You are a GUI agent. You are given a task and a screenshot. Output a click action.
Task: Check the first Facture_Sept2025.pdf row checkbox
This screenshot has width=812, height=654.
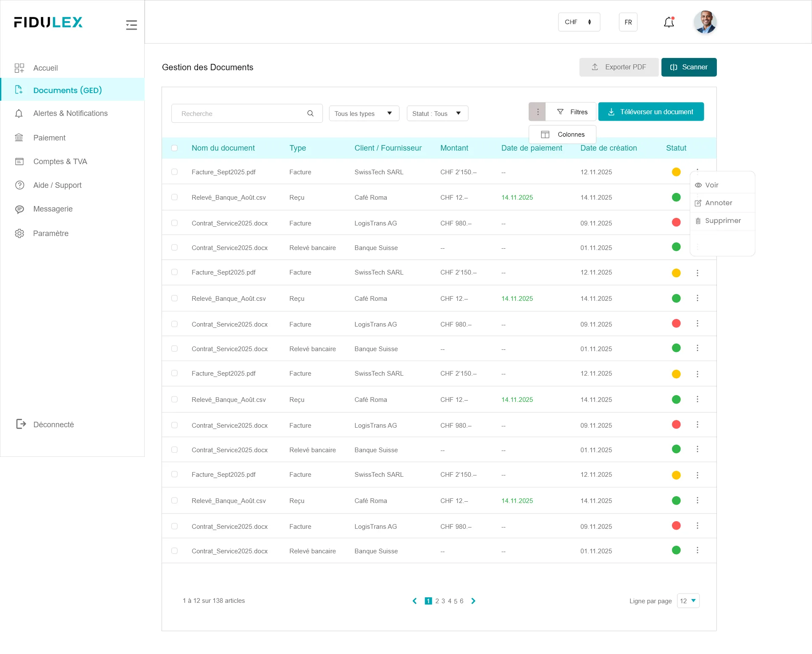(x=174, y=172)
